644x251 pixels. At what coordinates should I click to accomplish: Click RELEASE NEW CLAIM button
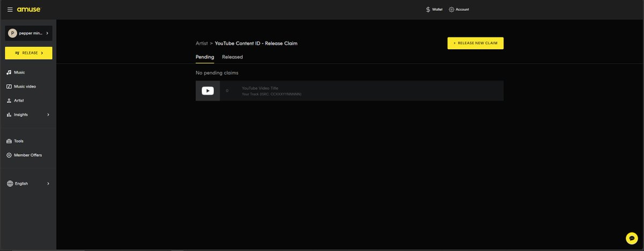pos(475,43)
